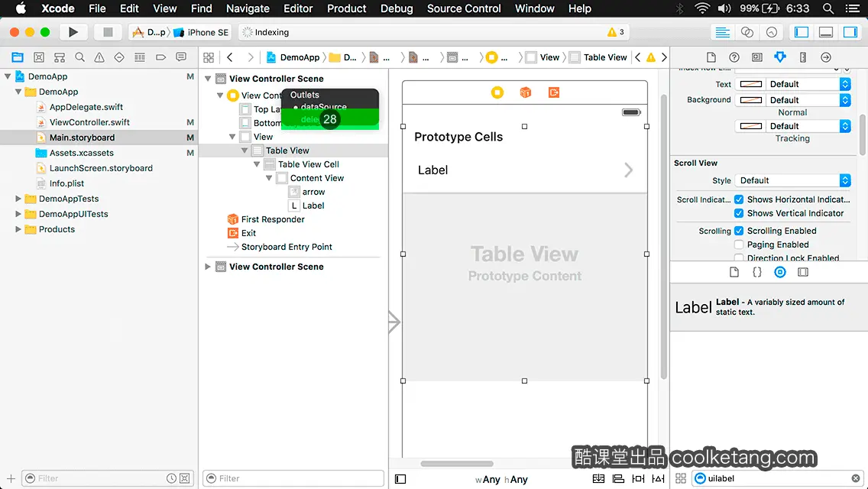Click the navigator Filter field
868x489 pixels.
108,478
